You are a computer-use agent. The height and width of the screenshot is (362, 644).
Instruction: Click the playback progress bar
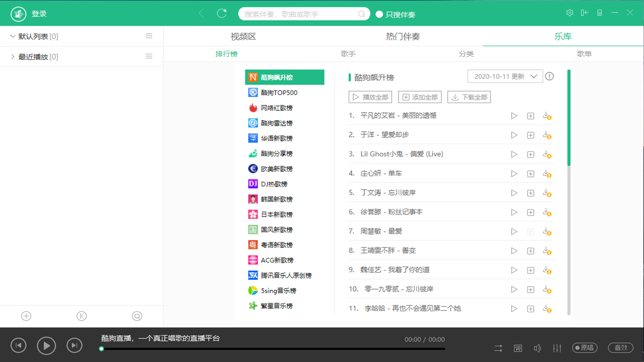point(272,348)
